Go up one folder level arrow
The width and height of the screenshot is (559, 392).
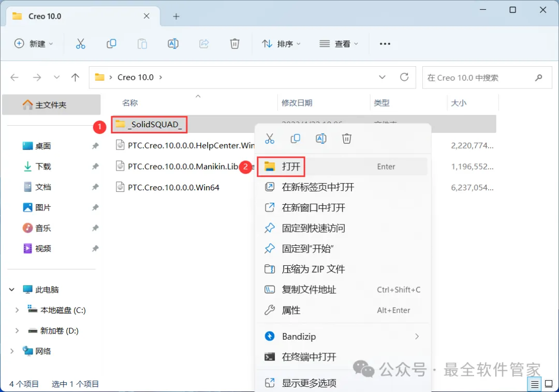[75, 77]
